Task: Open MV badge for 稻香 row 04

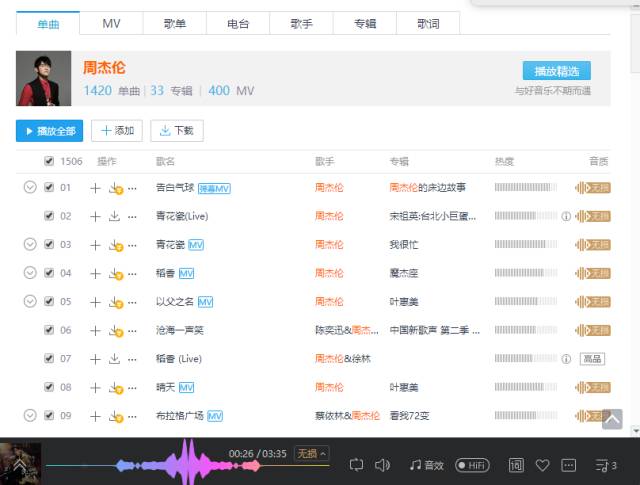Action: 187,273
